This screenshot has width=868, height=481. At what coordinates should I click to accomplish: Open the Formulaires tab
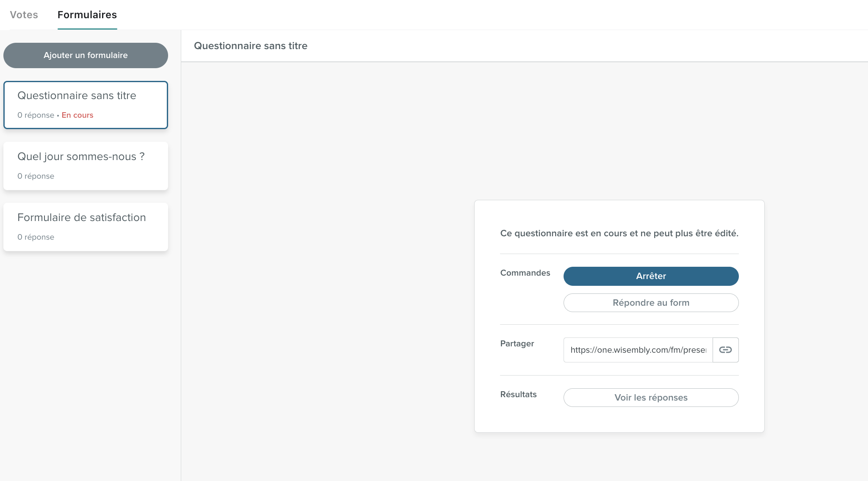(x=87, y=15)
